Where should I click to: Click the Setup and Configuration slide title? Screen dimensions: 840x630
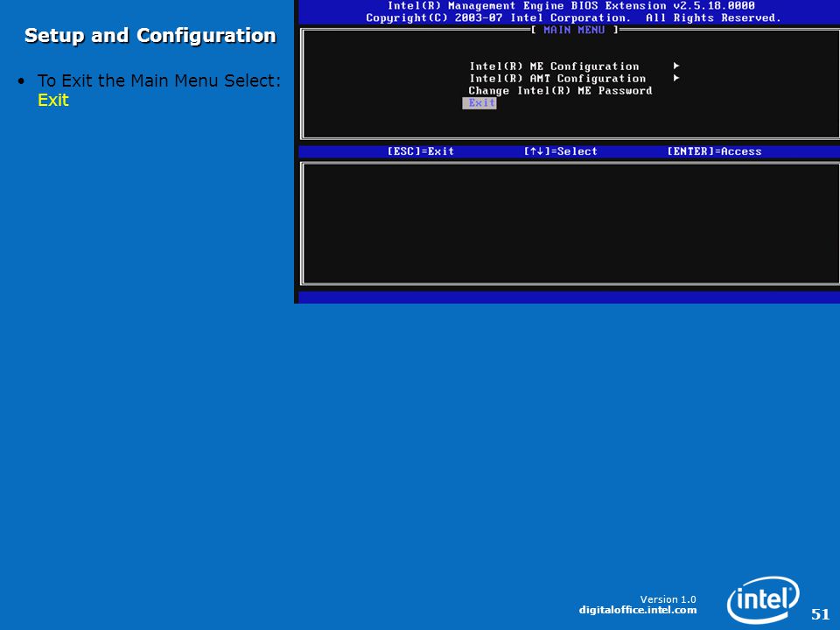coord(150,36)
